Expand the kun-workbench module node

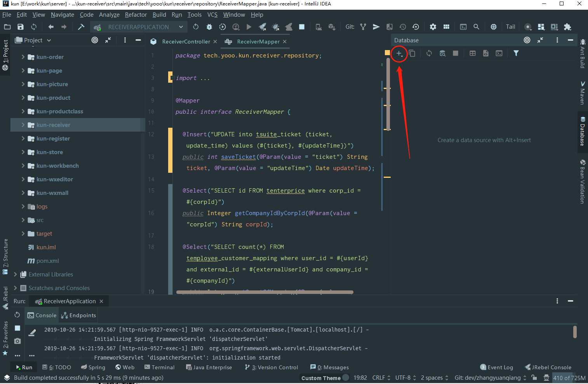coord(23,165)
